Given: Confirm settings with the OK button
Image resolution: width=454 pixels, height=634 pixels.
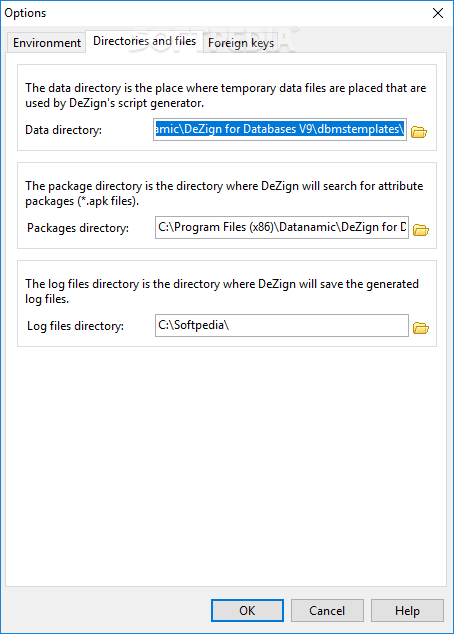Looking at the screenshot, I should pos(247,610).
